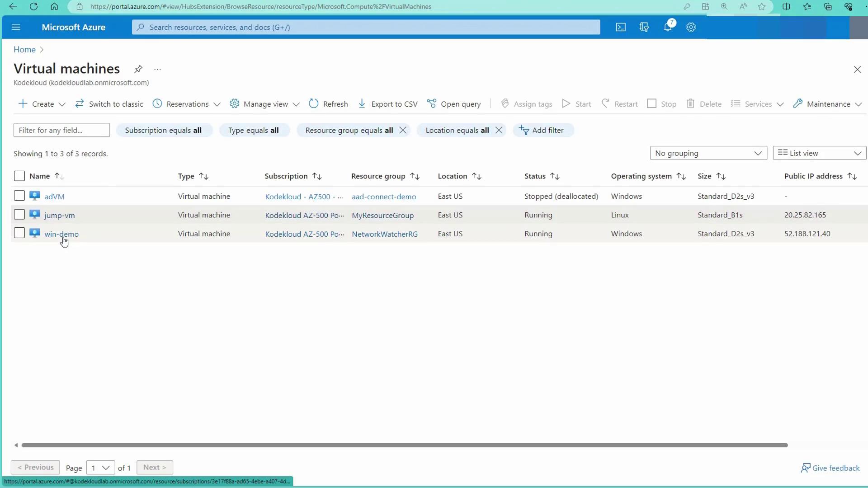Click Export to CSV
The width and height of the screenshot is (868, 488).
coord(387,104)
